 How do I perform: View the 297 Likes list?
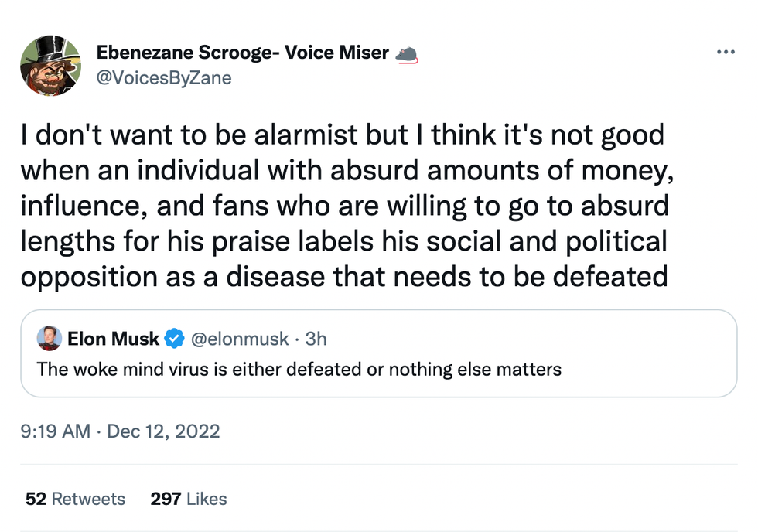[x=189, y=499]
